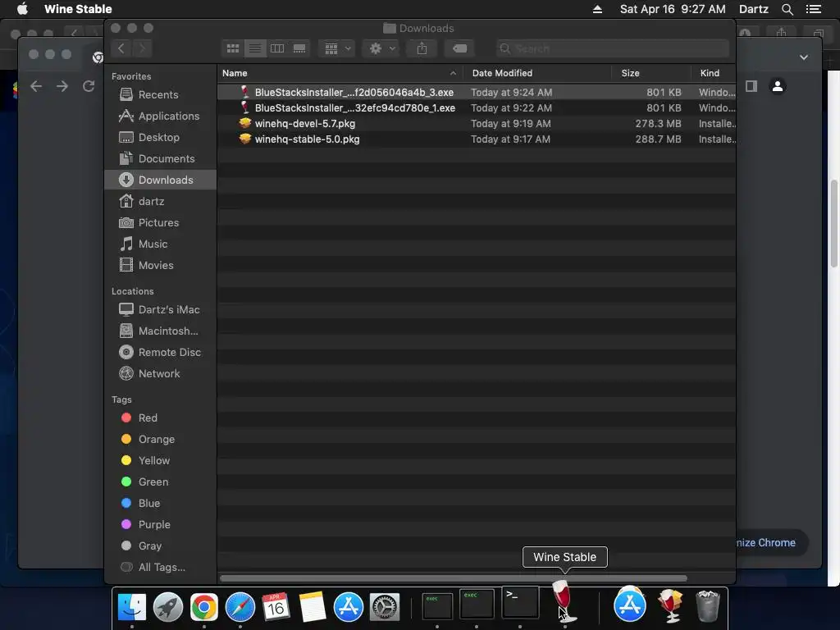Image resolution: width=840 pixels, height=630 pixels.
Task: Click the Wine Stable icon in Dock
Action: point(564,601)
